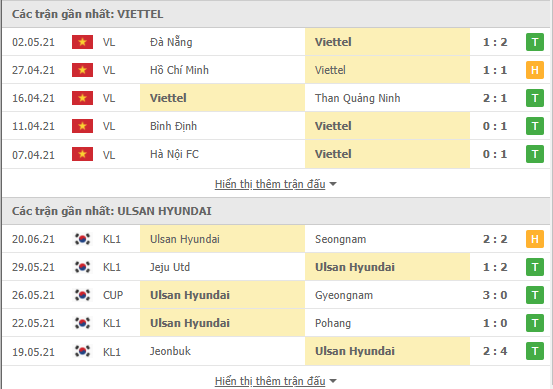Open Hà Nội FC team link
Viewport: 553px width, 389px height.
point(174,154)
